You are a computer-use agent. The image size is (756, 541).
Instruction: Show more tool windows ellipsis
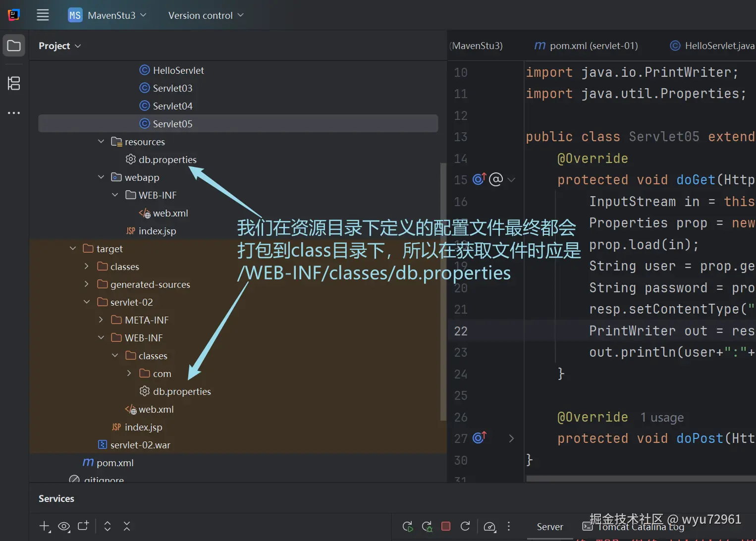14,113
